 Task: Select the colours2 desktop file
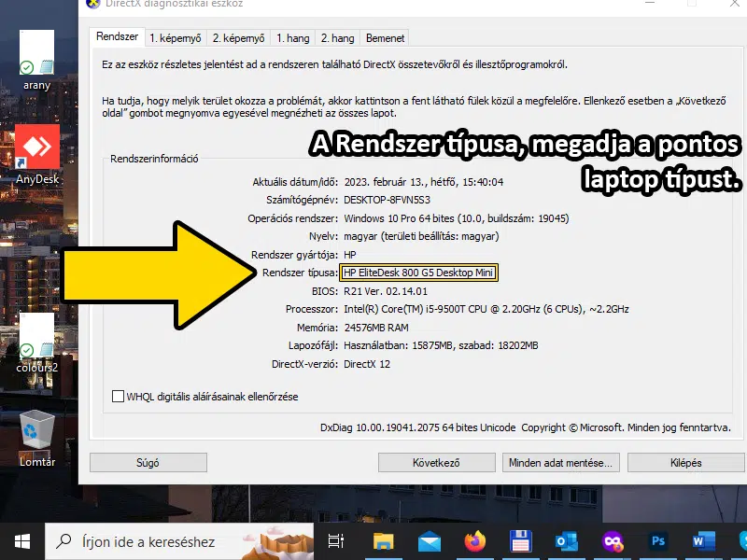coord(36,343)
